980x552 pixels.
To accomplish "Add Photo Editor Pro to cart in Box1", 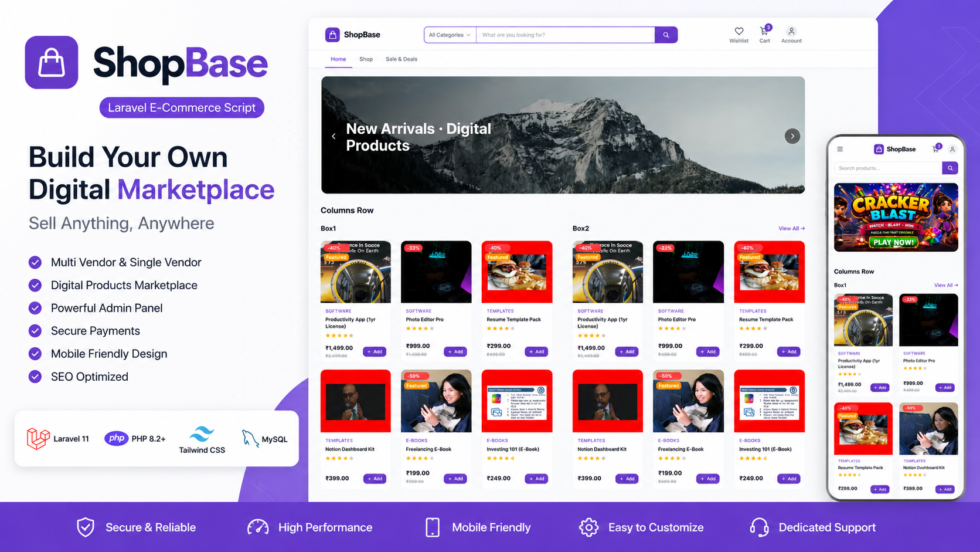I will pyautogui.click(x=455, y=352).
